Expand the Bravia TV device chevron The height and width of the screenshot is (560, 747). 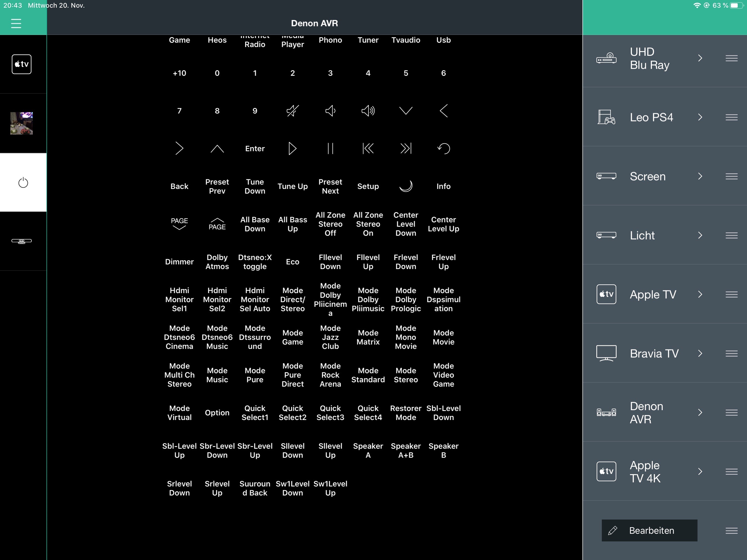(x=700, y=353)
